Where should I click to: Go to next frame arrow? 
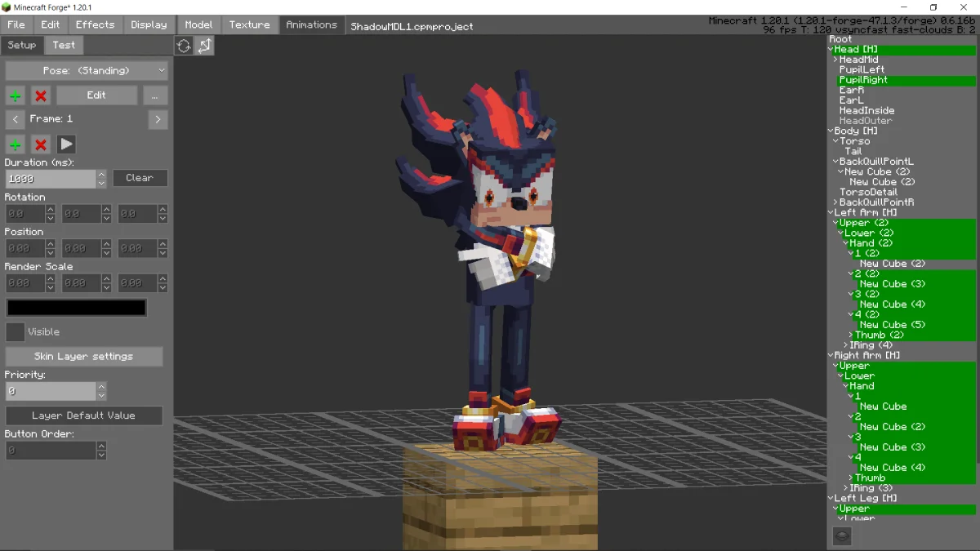point(158,119)
